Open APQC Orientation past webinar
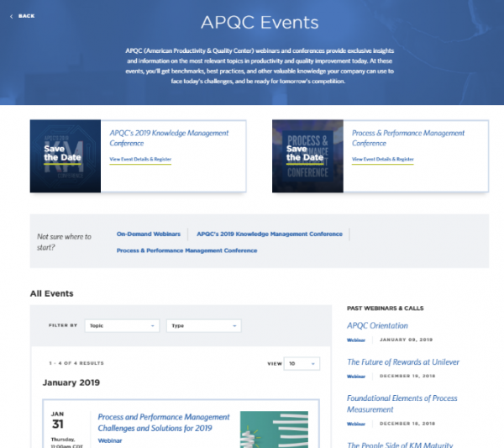504x448 pixels. [x=377, y=326]
